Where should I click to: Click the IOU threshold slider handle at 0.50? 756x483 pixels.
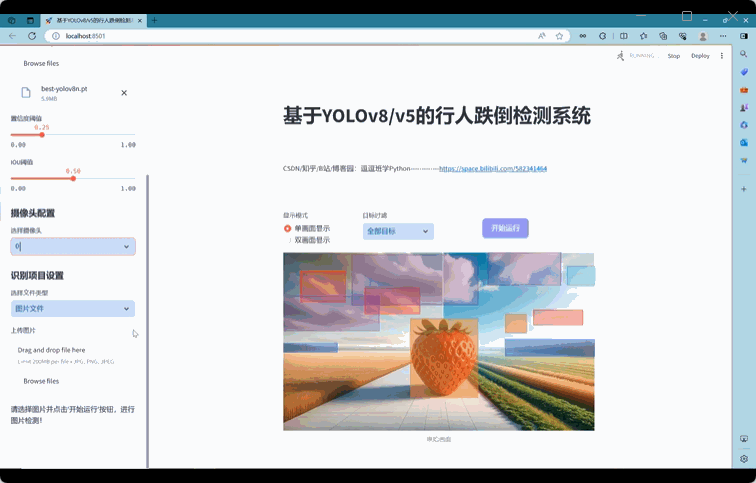[x=73, y=178]
